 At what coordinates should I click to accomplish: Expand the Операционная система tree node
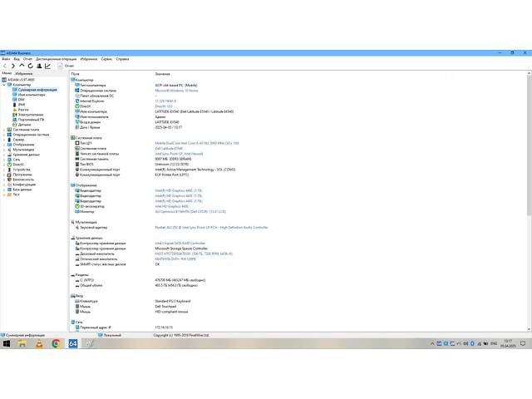coord(4,135)
